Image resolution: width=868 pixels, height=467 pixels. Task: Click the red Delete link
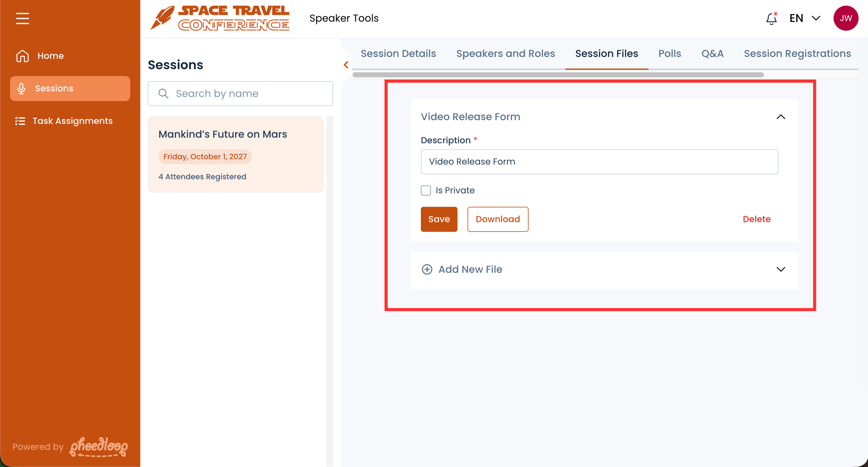pos(757,219)
